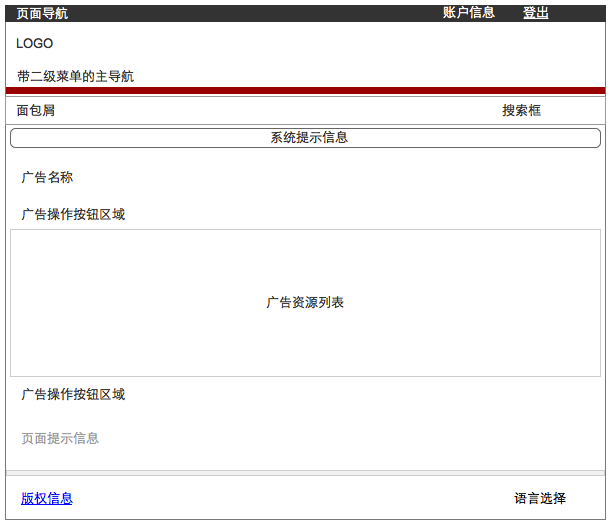
Task: Click the dark header bar between 页面导航 and 账户信息
Action: [250, 13]
